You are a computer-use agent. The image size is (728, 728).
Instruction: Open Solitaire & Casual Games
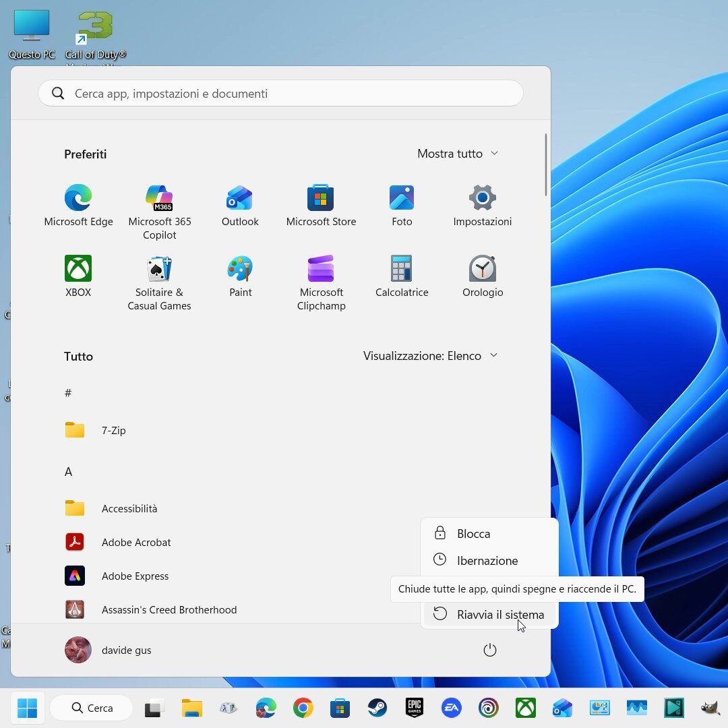click(159, 282)
